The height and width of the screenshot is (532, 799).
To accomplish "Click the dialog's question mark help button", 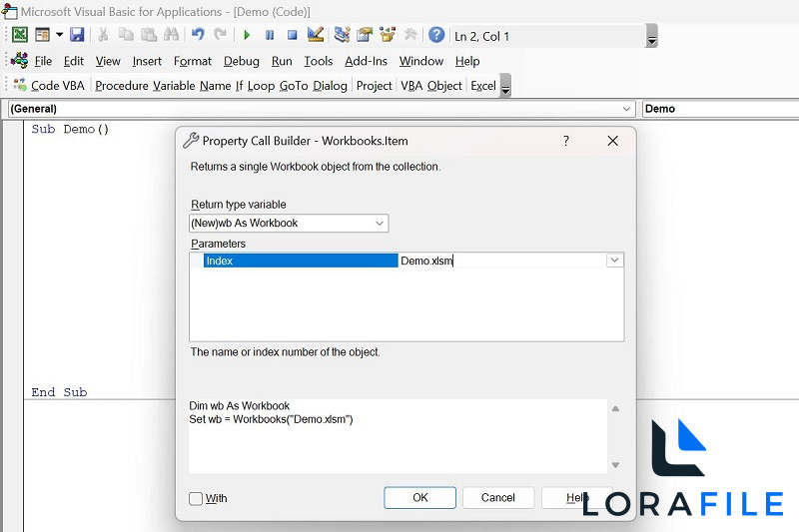I will (566, 141).
